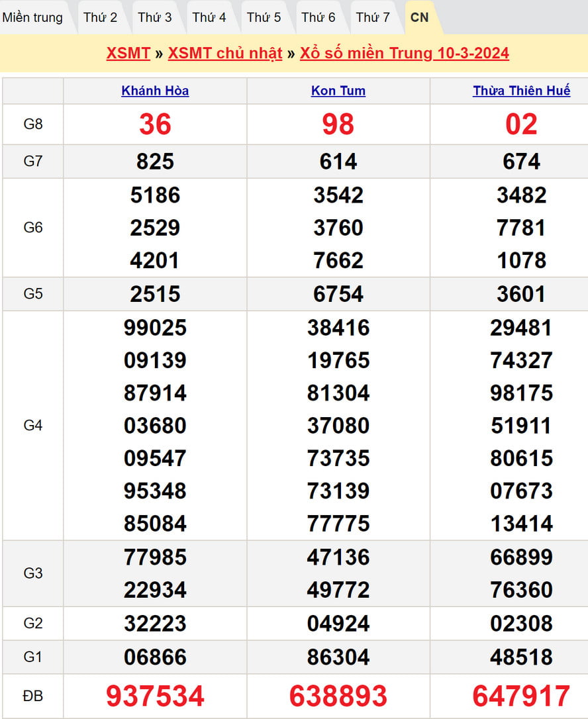View the Thứ 7 tab
The image size is (588, 719).
point(373,18)
